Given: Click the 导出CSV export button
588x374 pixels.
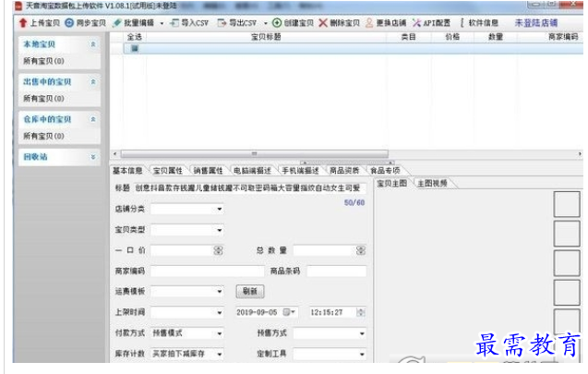Looking at the screenshot, I should click(237, 23).
